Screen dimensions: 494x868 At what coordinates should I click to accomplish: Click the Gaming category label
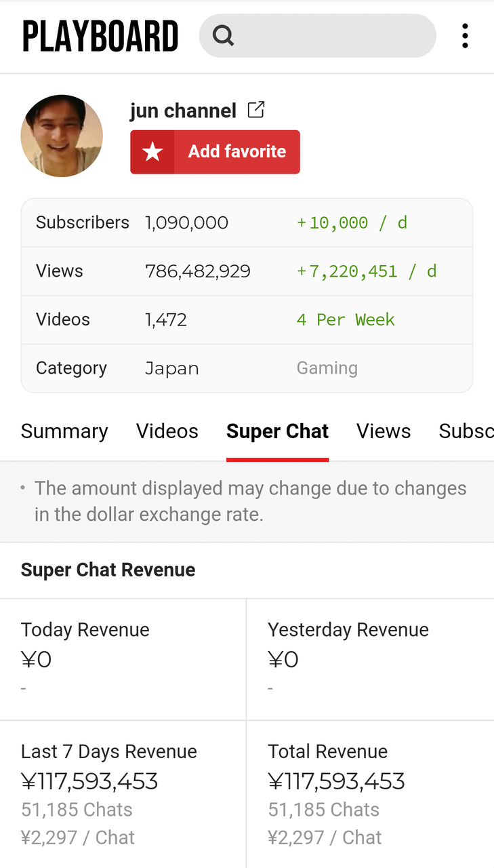click(x=327, y=368)
